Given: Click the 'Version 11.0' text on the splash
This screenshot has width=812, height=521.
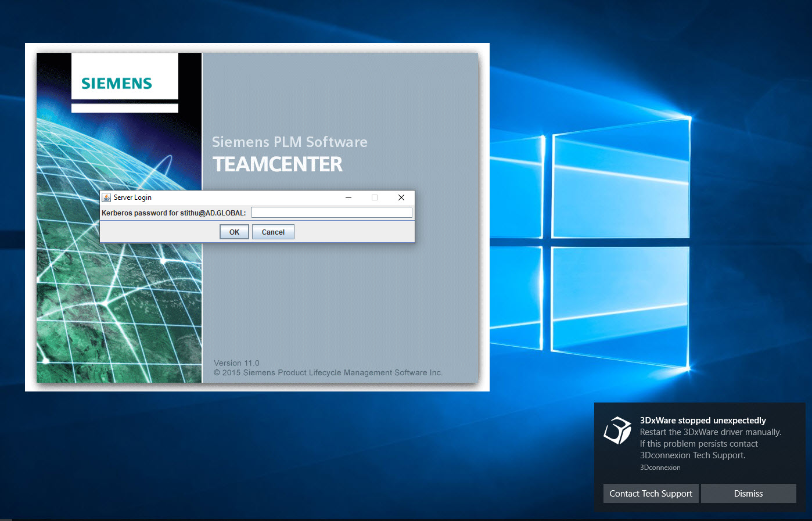Looking at the screenshot, I should click(x=236, y=363).
